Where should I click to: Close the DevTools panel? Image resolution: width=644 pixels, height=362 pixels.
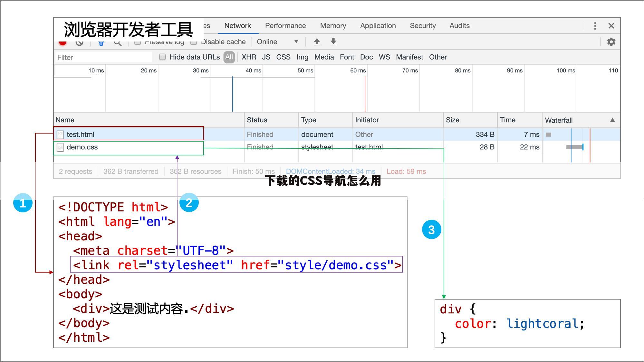611,26
